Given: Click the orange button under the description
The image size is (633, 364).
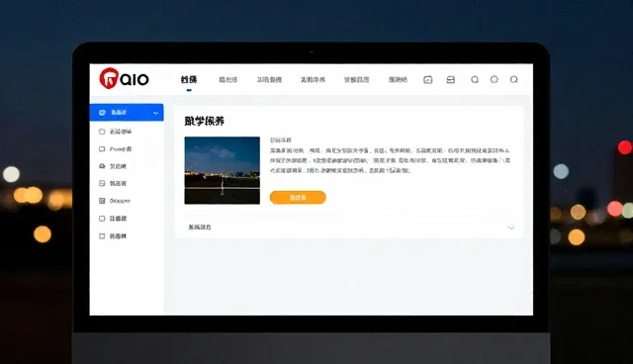Looking at the screenshot, I should [298, 198].
